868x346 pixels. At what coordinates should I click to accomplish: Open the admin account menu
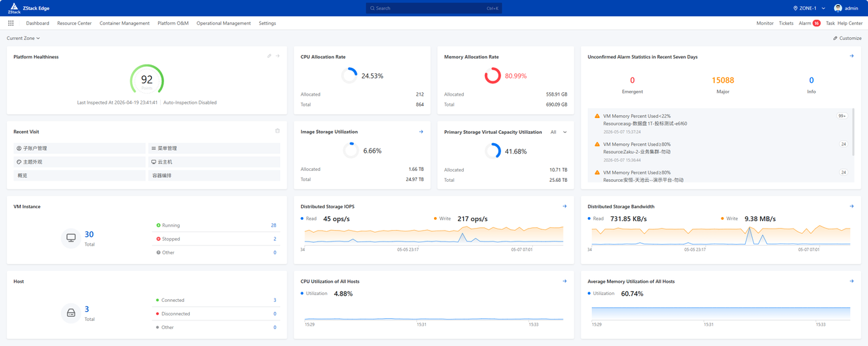pyautogui.click(x=848, y=8)
